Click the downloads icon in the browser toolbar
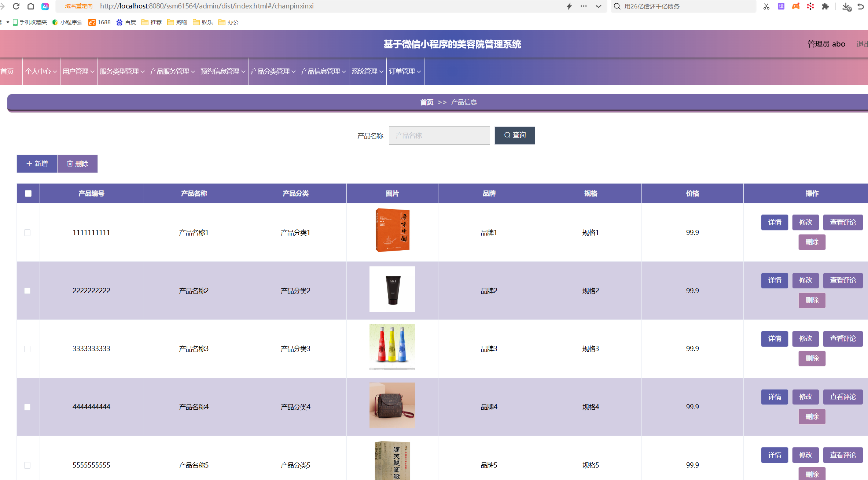This screenshot has width=868, height=480. coord(846,6)
